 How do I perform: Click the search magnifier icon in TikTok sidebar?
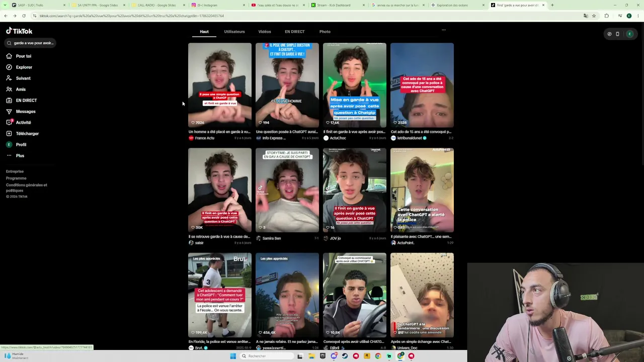click(x=9, y=43)
